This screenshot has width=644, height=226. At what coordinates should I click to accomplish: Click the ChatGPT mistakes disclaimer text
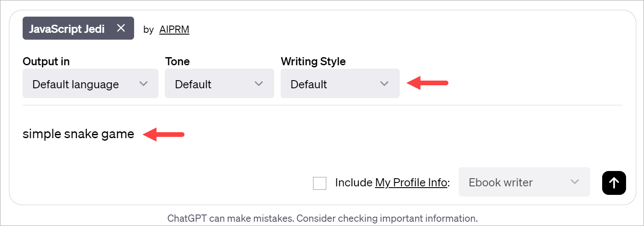coord(322,219)
